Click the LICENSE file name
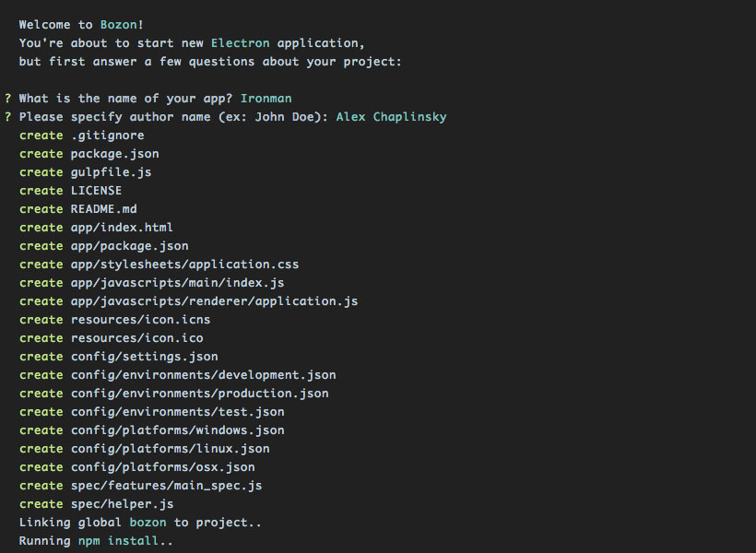756x553 pixels. tap(96, 191)
